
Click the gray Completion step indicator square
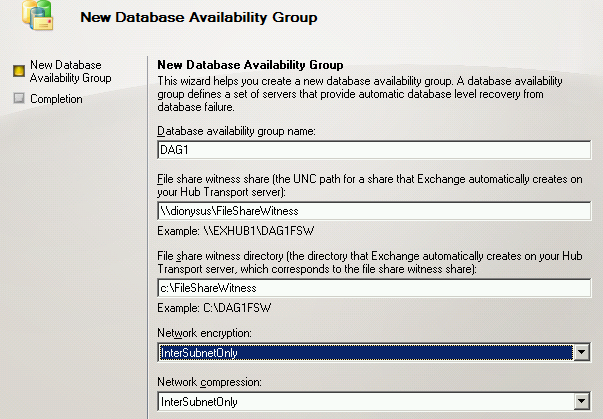(17, 99)
